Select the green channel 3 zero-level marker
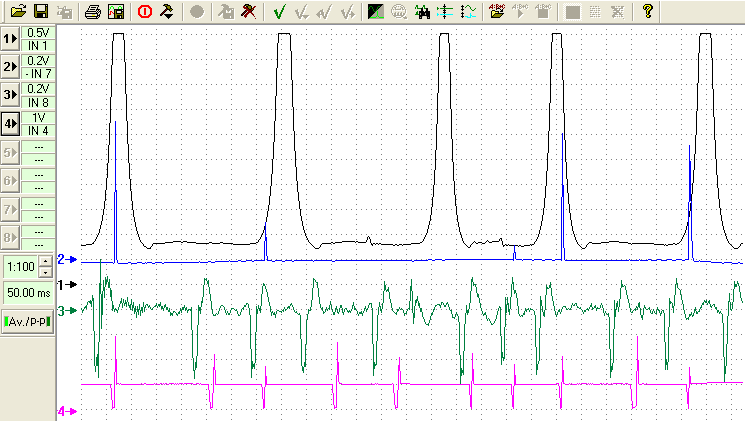 point(67,311)
